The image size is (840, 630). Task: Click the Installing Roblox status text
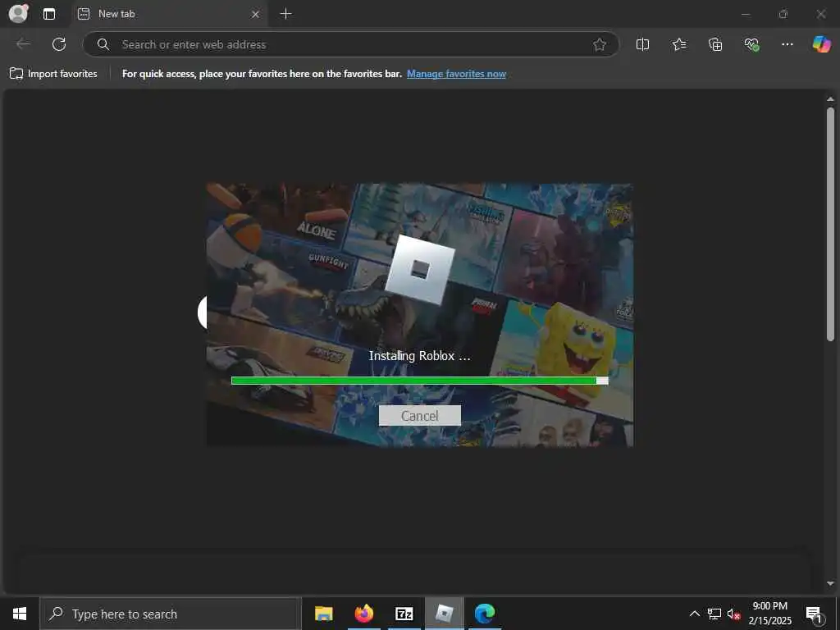[x=419, y=356]
